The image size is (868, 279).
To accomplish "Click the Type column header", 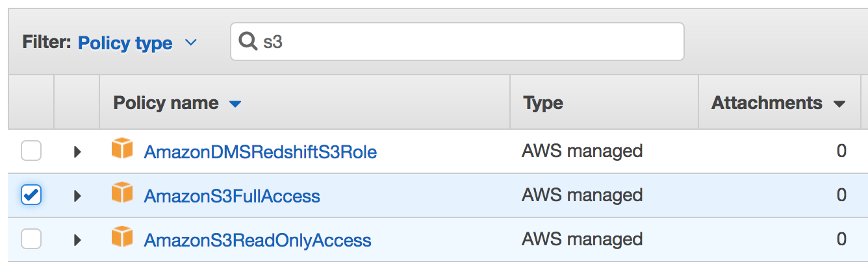I will (543, 103).
